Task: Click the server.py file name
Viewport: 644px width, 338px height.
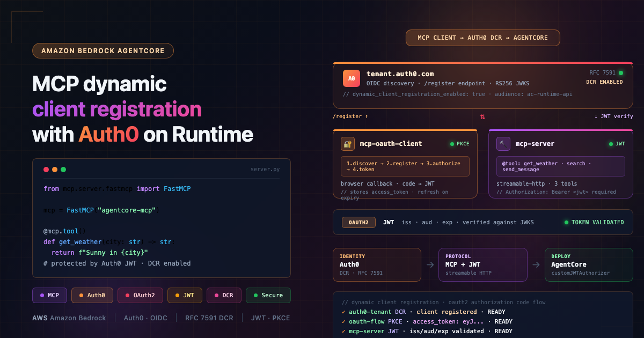Action: click(265, 170)
